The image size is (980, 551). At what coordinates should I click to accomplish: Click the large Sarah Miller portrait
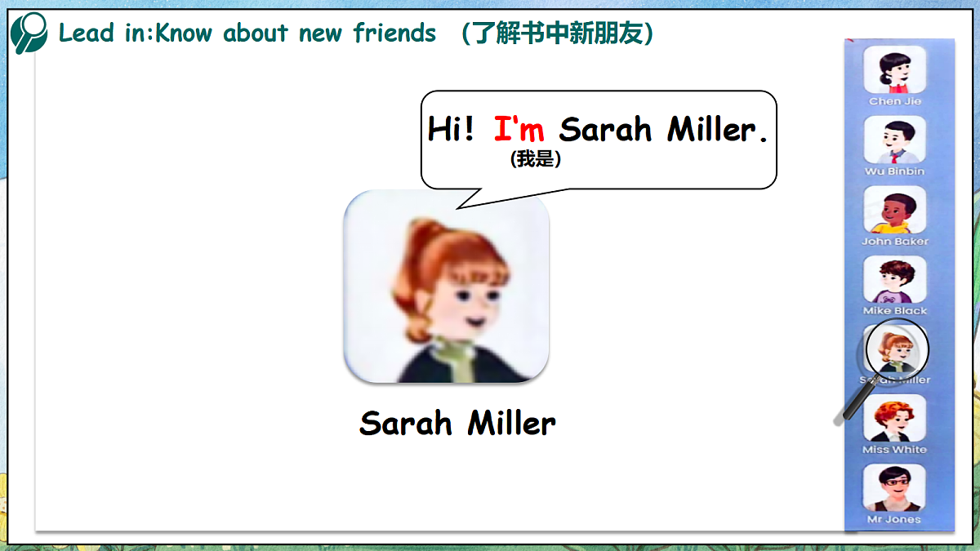click(446, 287)
